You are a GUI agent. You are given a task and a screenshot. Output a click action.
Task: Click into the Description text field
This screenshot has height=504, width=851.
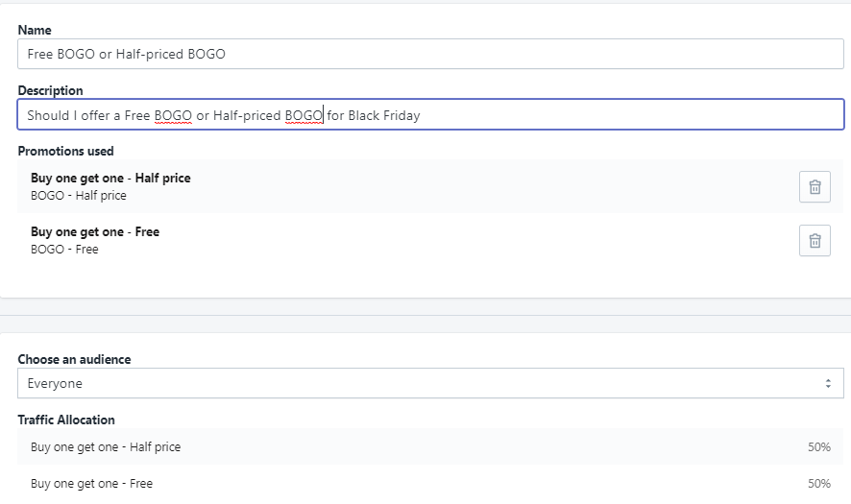[x=576, y=115]
